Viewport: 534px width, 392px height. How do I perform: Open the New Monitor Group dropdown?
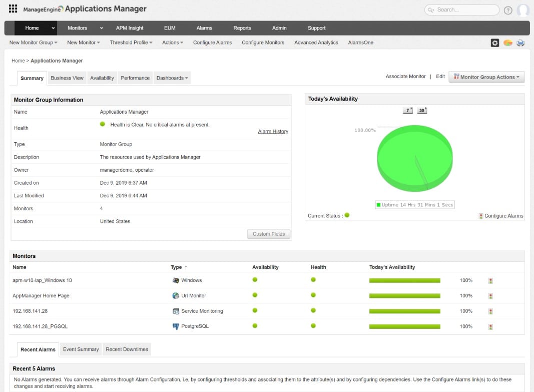34,43
